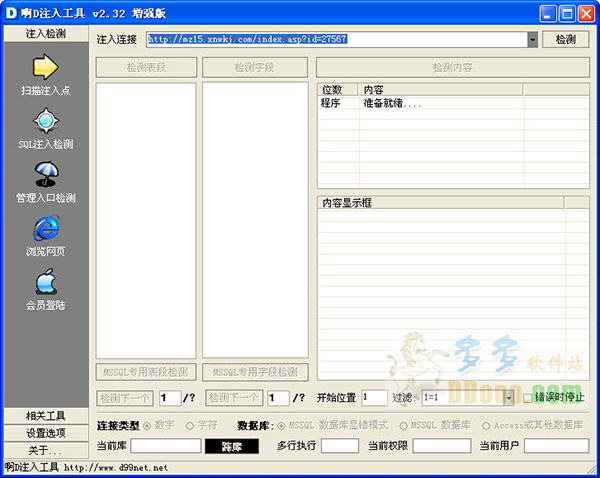
Task: Click into the 注入连接 URL field
Action: point(337,39)
